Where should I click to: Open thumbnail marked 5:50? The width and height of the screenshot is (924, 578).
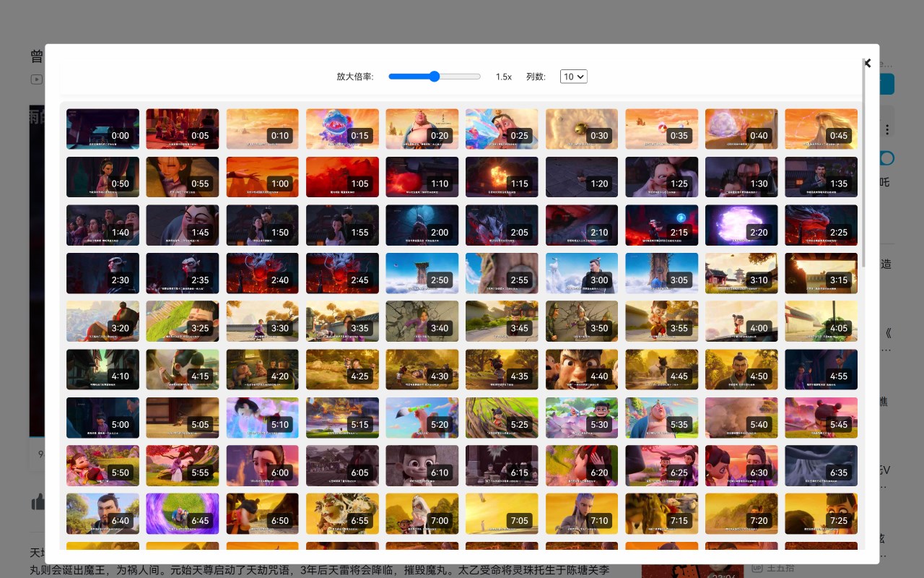pos(103,466)
